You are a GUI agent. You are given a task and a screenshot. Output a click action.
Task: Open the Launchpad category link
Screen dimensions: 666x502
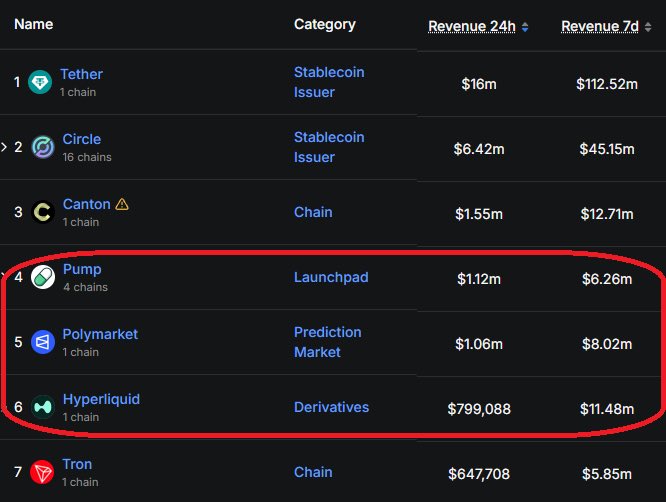(331, 277)
